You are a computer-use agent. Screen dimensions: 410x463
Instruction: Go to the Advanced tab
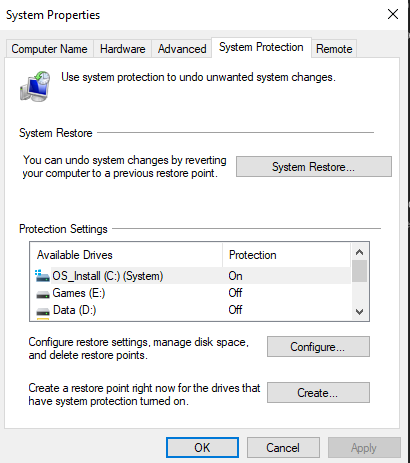182,49
